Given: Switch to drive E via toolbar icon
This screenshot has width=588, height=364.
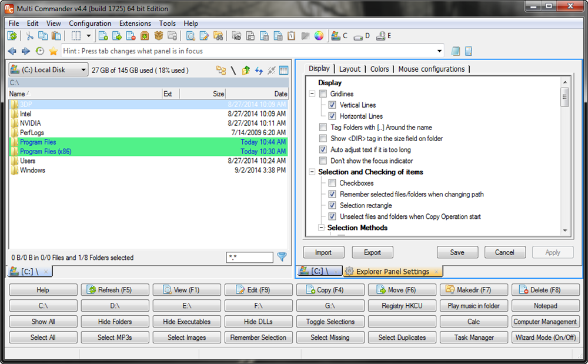Looking at the screenshot, I should click(x=384, y=36).
